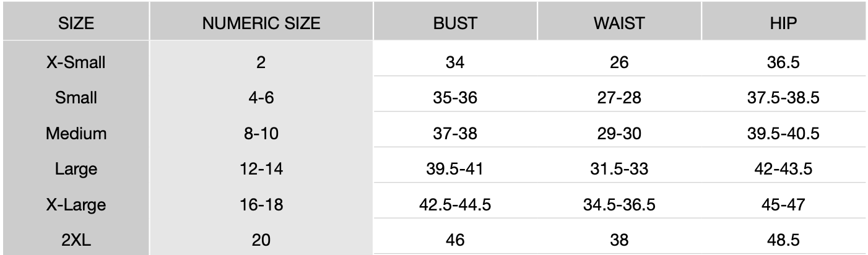Click the SIZE column header

(x=76, y=24)
